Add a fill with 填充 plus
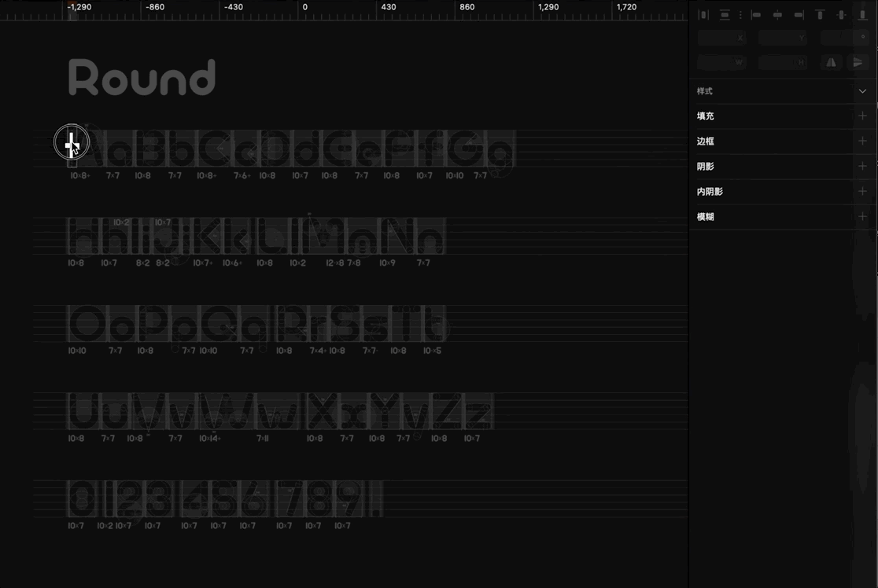The height and width of the screenshot is (588, 878). pyautogui.click(x=862, y=116)
